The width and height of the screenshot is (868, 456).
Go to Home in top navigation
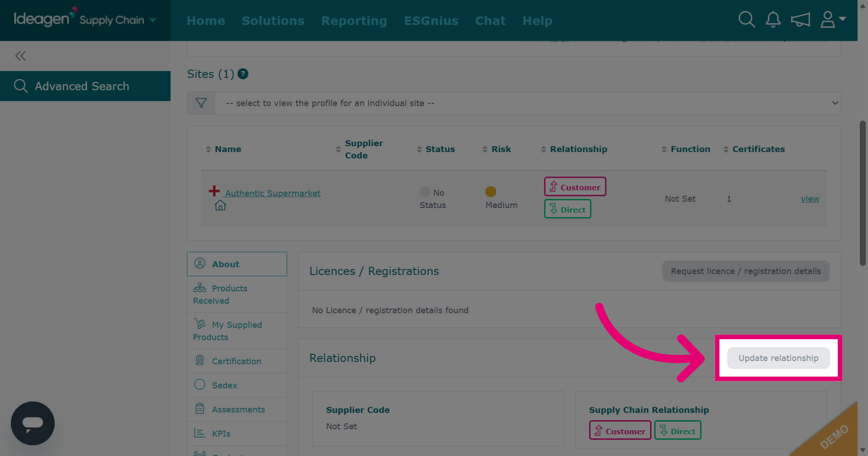point(206,21)
